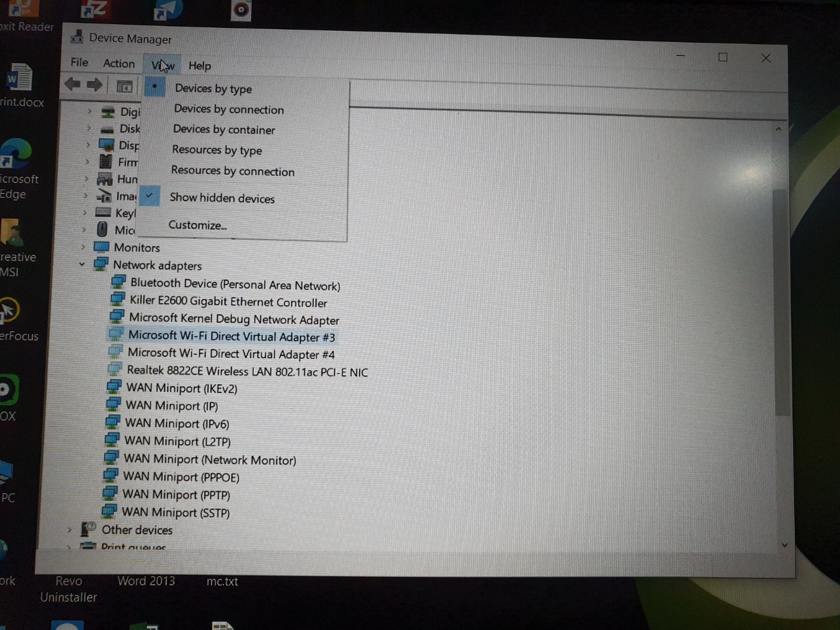Viewport: 840px width, 630px height.
Task: Select Devices by type view option
Action: click(x=213, y=88)
